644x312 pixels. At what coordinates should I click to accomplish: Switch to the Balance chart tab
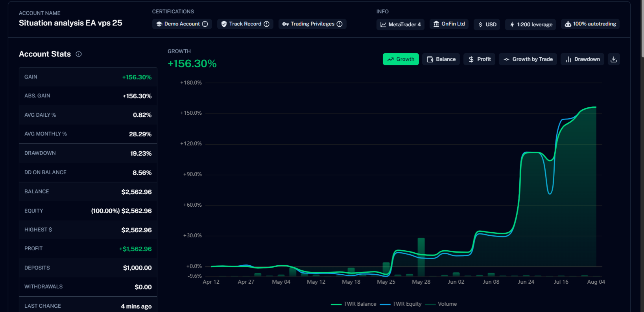(x=441, y=59)
